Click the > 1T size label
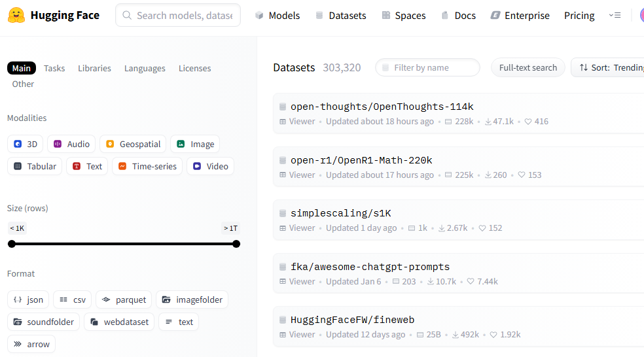Viewport: 644px width, 357px height. 230,228
